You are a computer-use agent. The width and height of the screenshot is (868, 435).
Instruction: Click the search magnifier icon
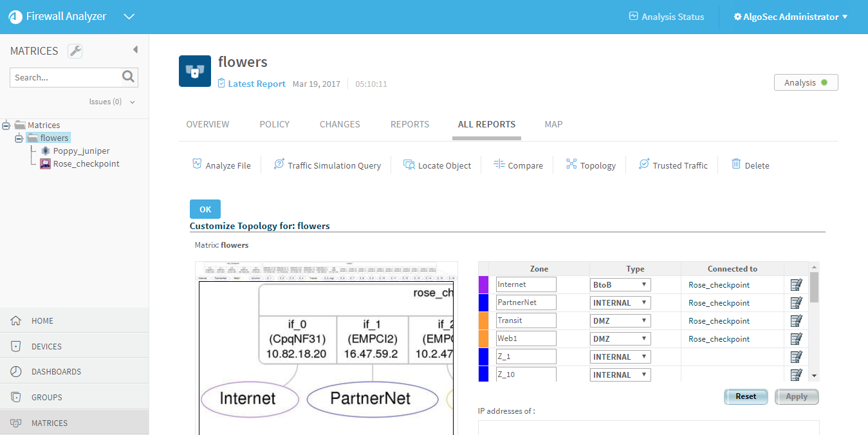click(129, 77)
